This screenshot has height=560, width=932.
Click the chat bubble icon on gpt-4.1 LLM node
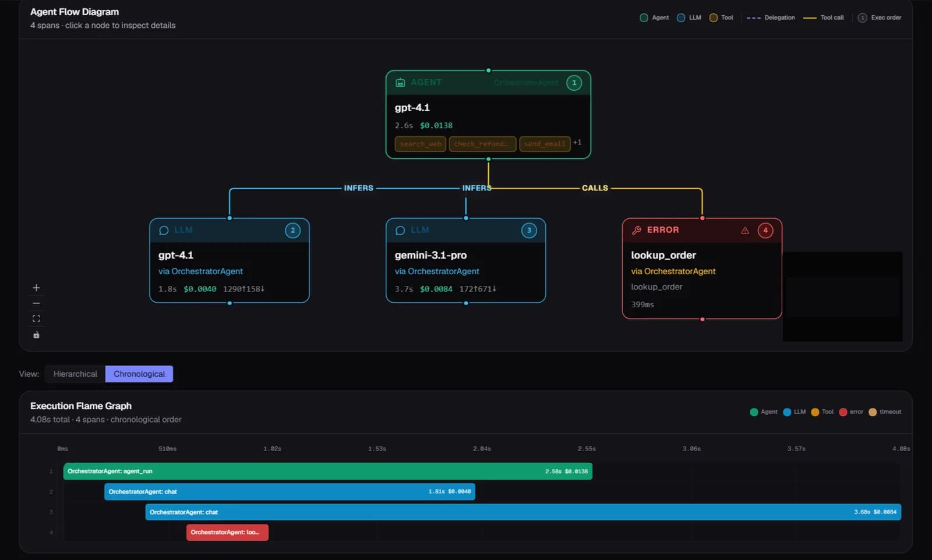(x=164, y=231)
